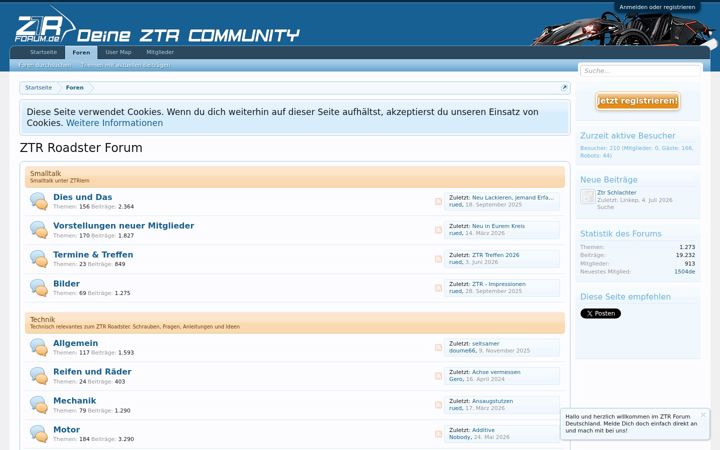Open user Nobody's profile link

pos(460,437)
